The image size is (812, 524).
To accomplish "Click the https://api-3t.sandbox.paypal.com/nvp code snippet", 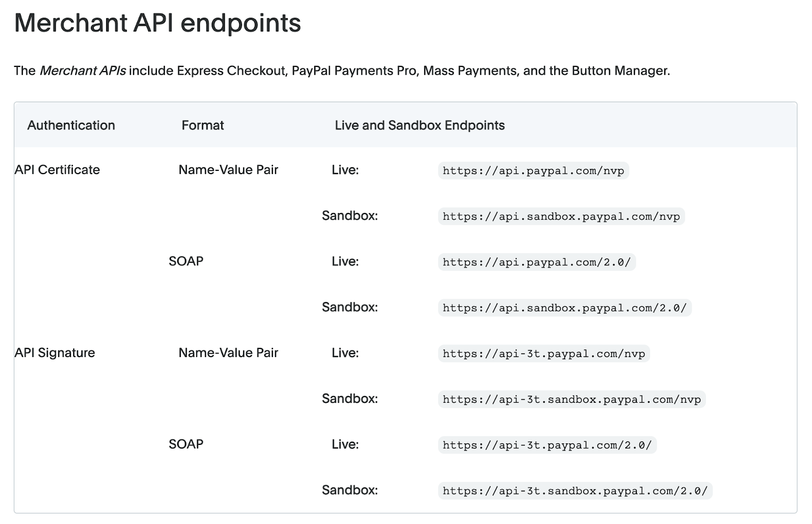I will click(x=572, y=399).
